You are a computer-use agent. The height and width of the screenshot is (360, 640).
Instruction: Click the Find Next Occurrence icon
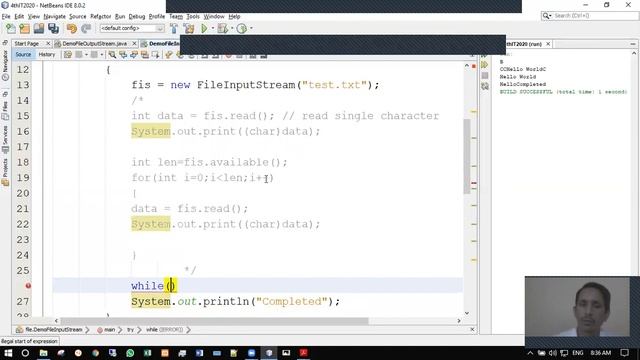tap(134, 55)
